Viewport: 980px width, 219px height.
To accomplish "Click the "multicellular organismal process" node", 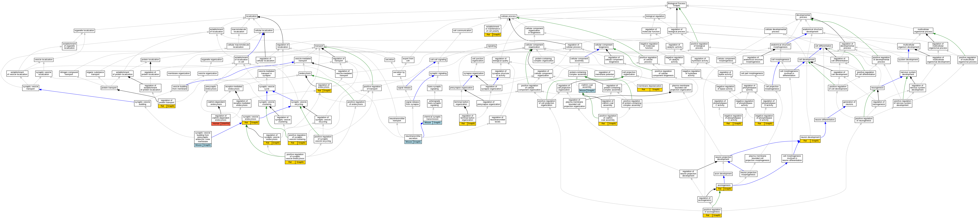I will point(923,31).
